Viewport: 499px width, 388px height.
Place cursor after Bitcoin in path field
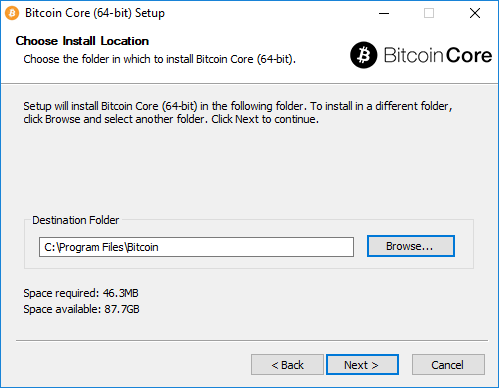pyautogui.click(x=159, y=247)
